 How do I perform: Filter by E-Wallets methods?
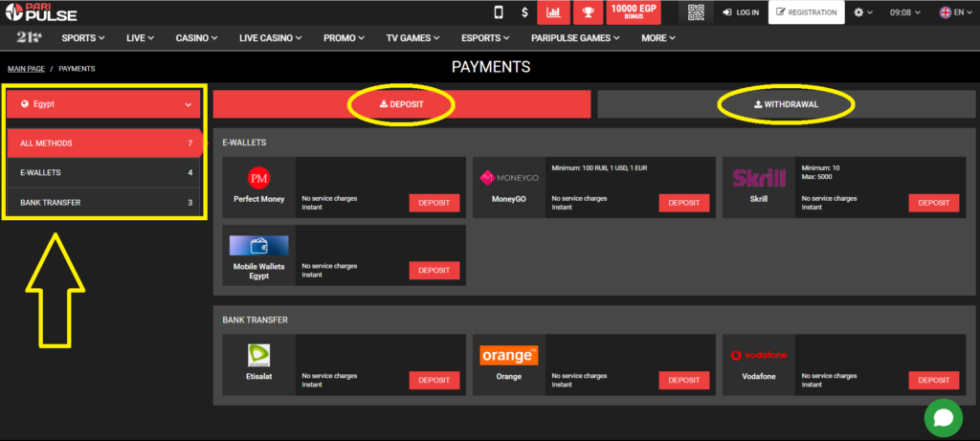click(105, 173)
